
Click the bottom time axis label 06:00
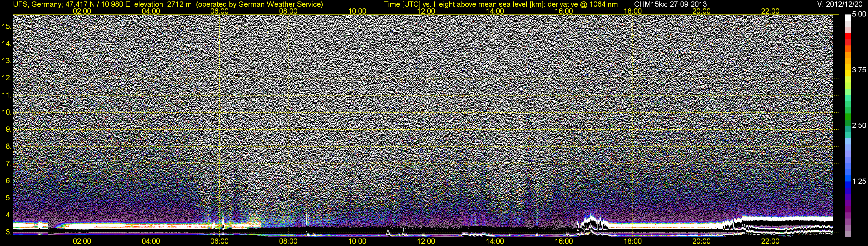tap(219, 241)
